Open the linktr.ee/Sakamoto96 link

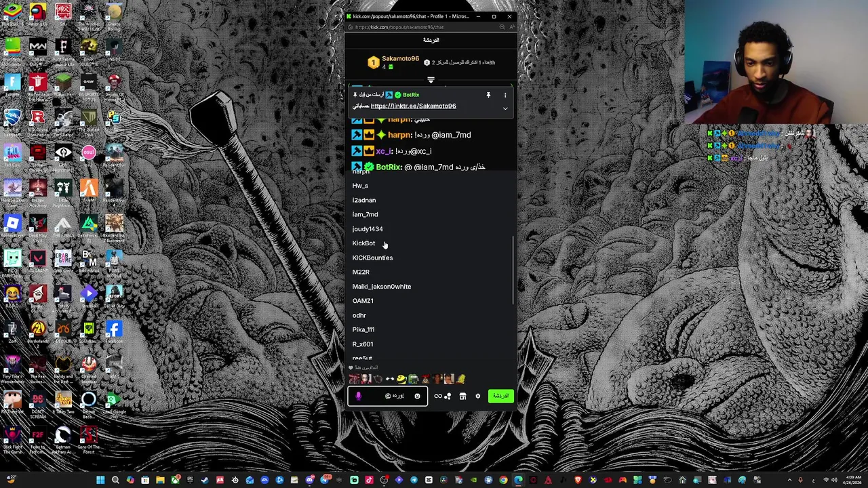pyautogui.click(x=413, y=106)
